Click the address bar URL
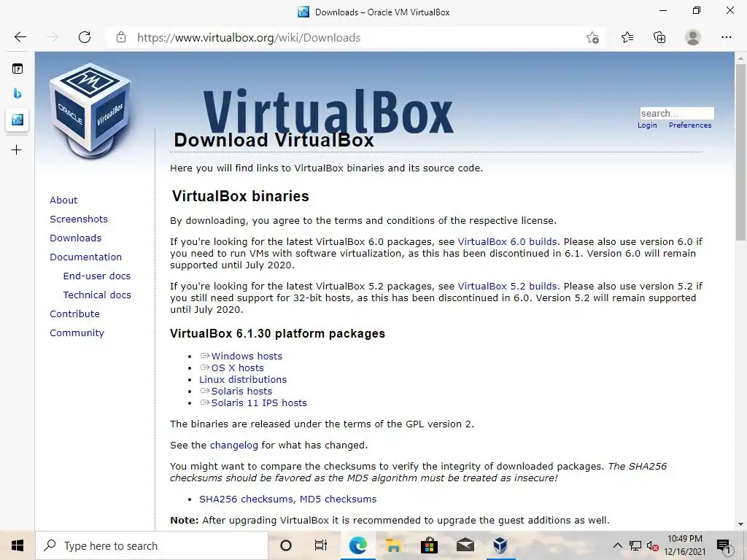Viewport: 747px width, 560px height. click(249, 38)
